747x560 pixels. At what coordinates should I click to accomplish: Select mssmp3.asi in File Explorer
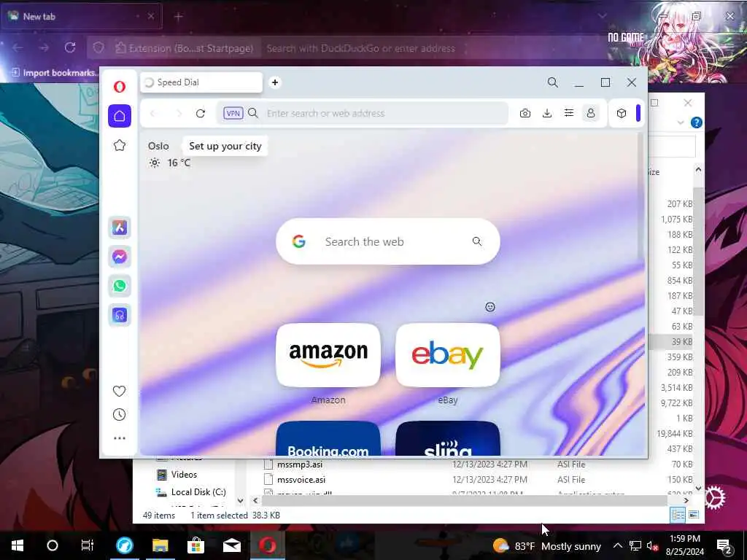coord(300,464)
